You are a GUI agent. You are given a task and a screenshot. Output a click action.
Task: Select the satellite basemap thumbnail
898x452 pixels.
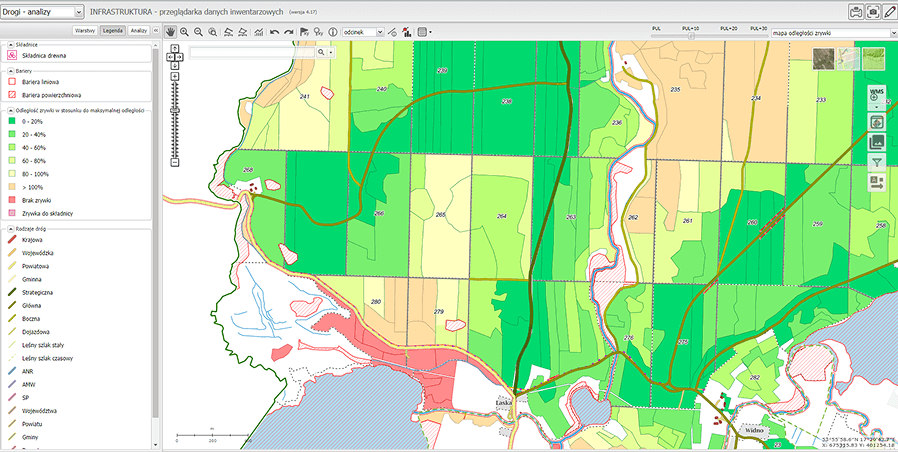click(824, 59)
